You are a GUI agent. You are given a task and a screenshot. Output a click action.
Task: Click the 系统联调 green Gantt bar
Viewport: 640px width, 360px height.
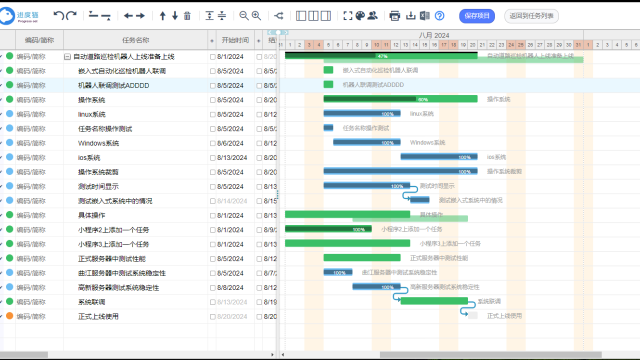coord(434,301)
